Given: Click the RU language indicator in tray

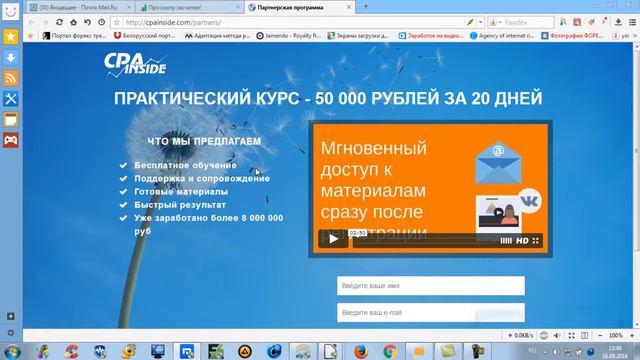Looking at the screenshot, I should (x=532, y=351).
